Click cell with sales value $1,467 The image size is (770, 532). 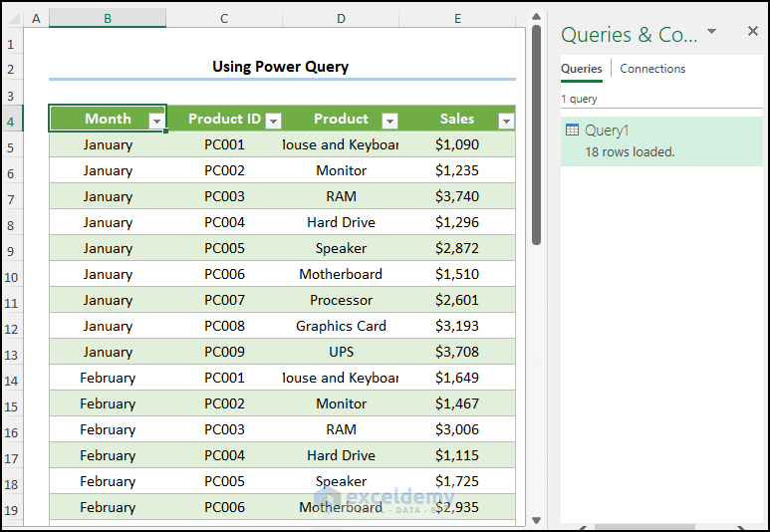click(457, 403)
